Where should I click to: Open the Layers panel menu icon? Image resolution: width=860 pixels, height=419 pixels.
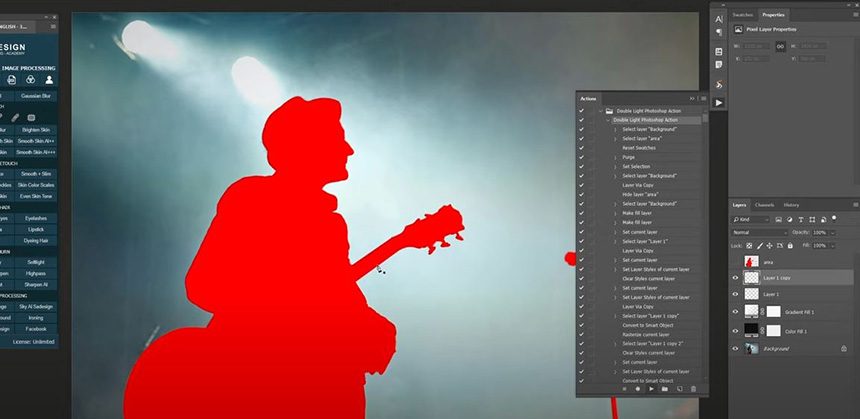tap(855, 205)
